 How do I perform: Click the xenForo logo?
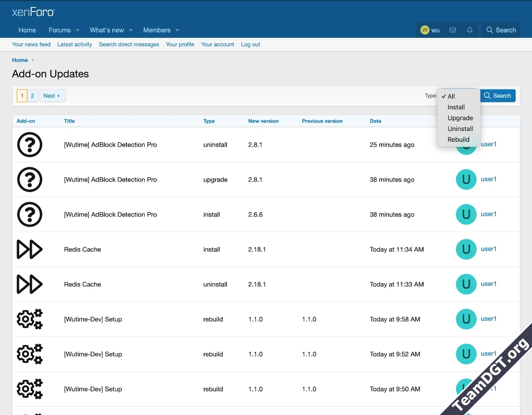(34, 12)
